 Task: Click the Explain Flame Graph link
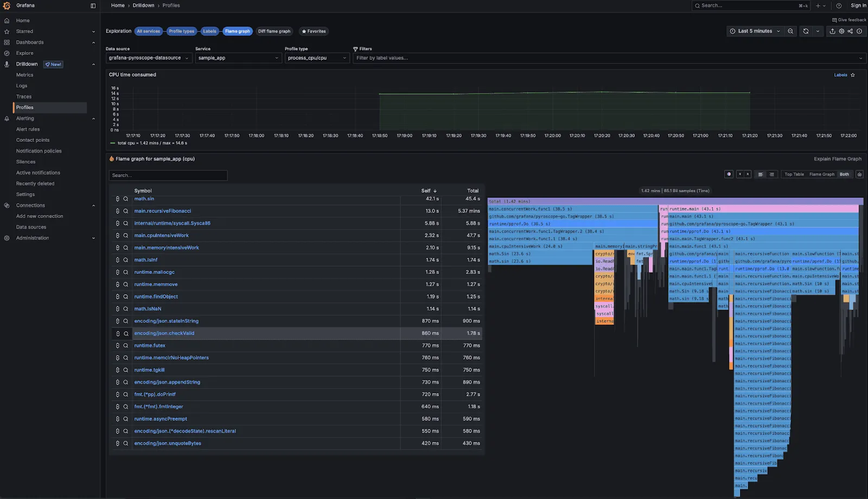pyautogui.click(x=837, y=159)
